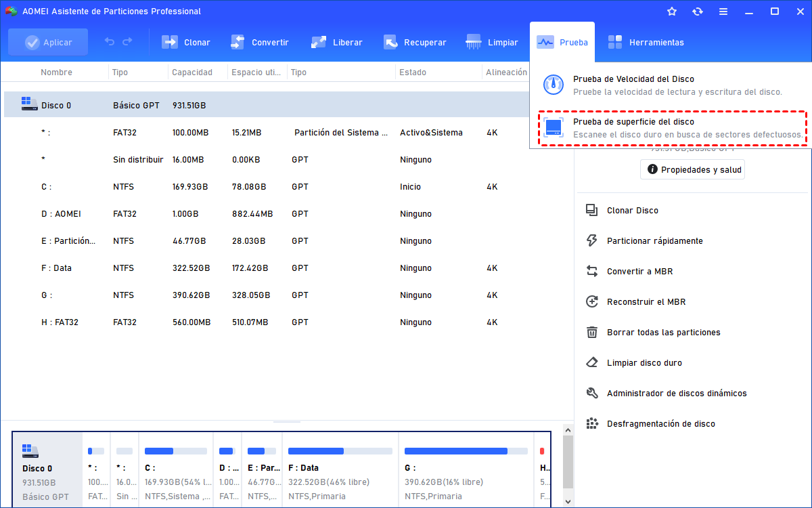The width and height of the screenshot is (812, 508).
Task: Open the Herramientas menu
Action: tap(646, 42)
